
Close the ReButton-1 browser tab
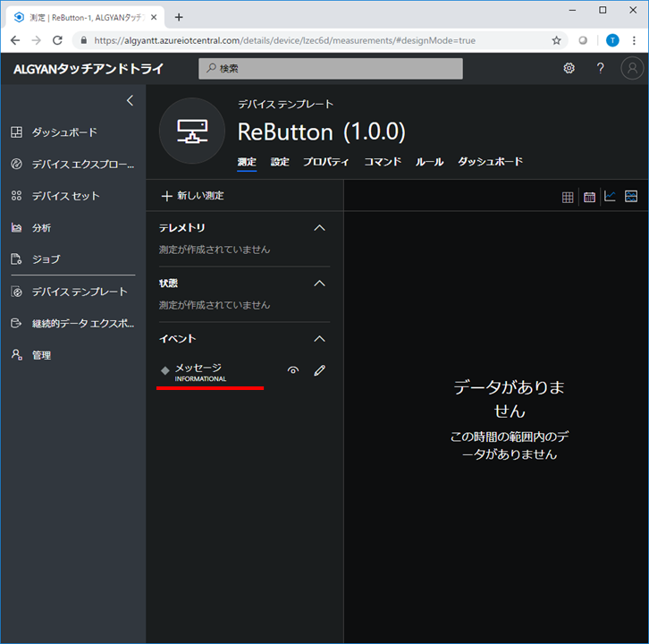(154, 17)
